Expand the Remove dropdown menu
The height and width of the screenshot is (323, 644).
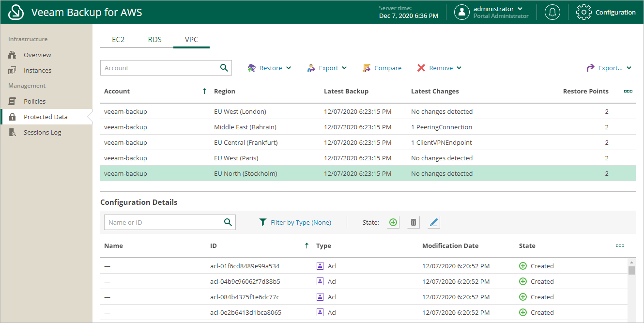459,68
